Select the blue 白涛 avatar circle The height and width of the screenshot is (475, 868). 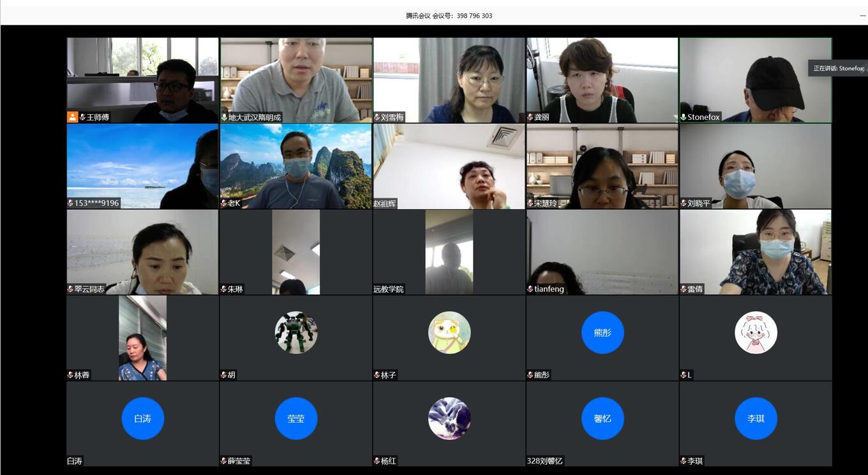(143, 418)
